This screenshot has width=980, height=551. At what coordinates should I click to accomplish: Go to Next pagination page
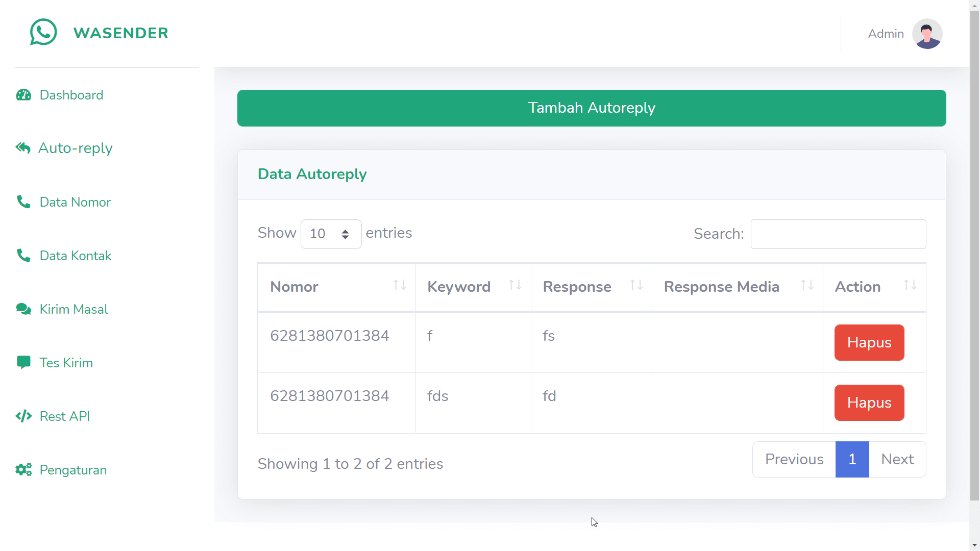(x=897, y=459)
